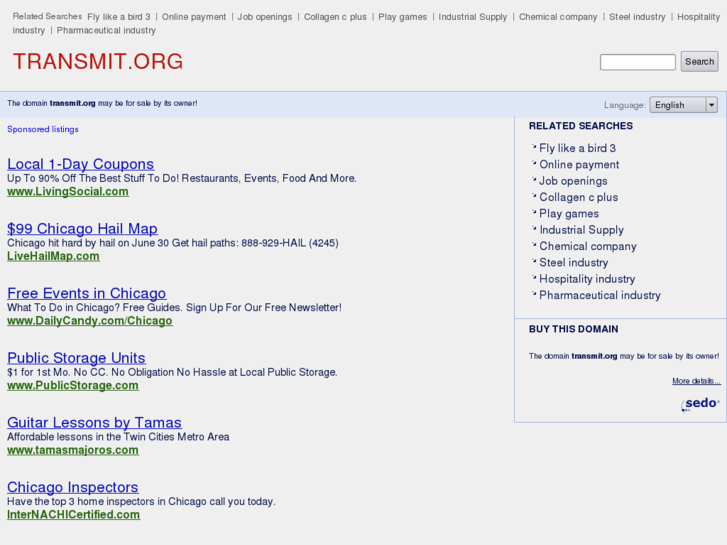Visit www.LivingSocial.com link
This screenshot has height=545, width=727.
tap(68, 192)
